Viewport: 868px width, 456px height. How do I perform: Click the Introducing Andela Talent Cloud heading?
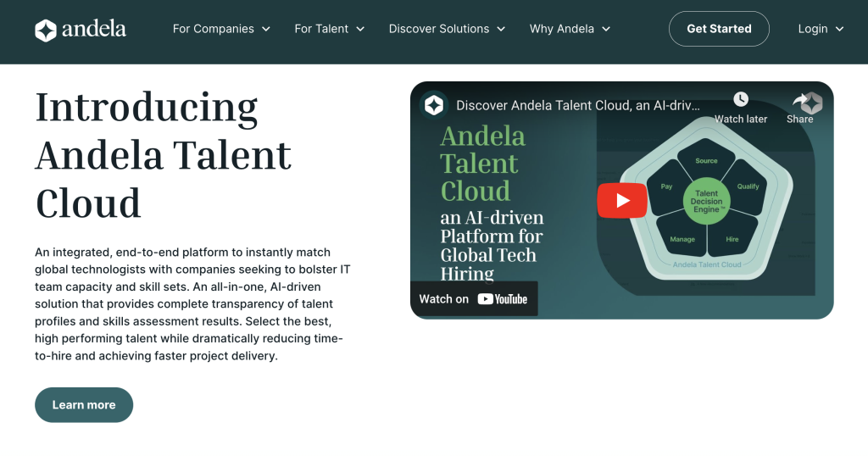tap(164, 155)
